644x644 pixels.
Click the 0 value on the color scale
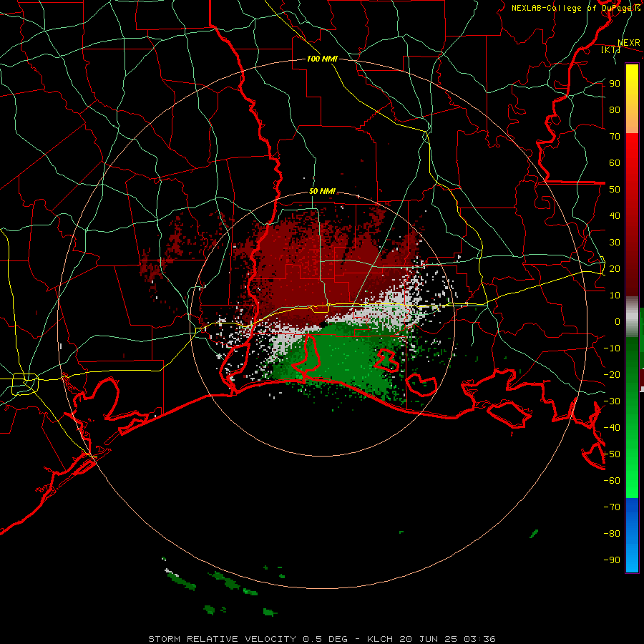(x=618, y=322)
